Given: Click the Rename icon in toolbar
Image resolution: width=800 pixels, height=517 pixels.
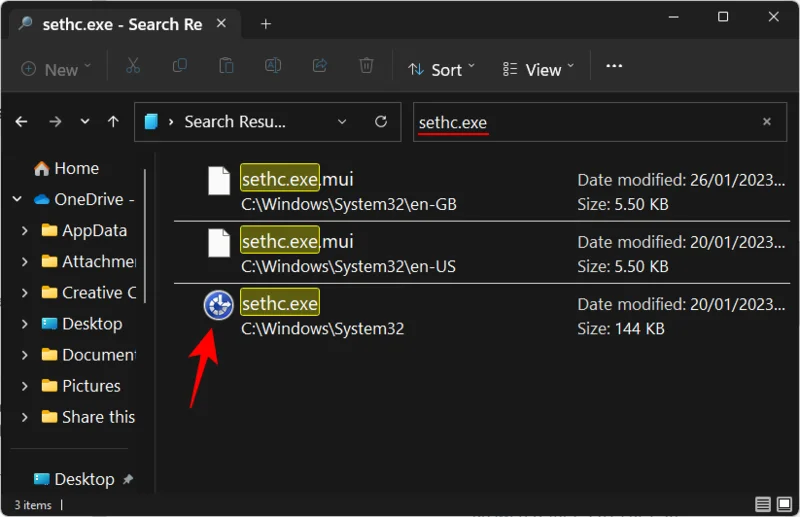Looking at the screenshot, I should point(273,66).
